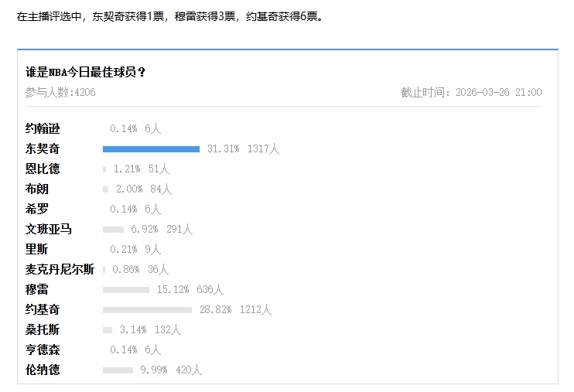574x392 pixels.
Task: Click the blue 东契奇 vote bar
Action: point(151,148)
